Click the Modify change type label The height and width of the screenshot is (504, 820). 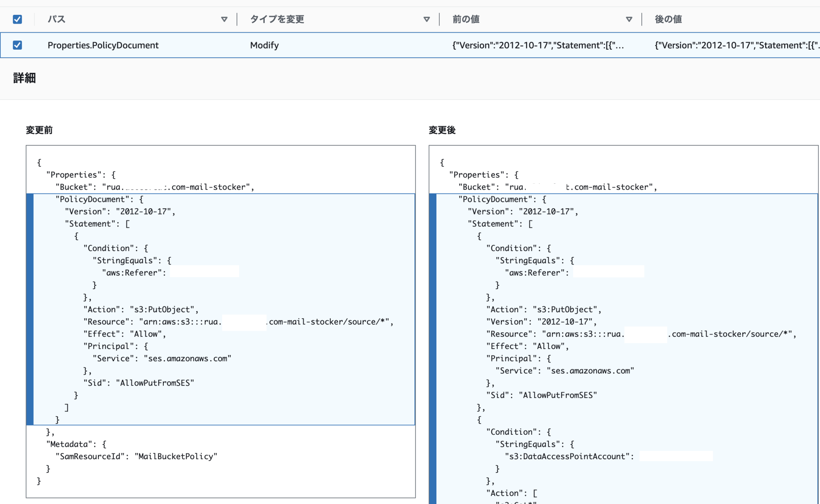click(x=264, y=45)
